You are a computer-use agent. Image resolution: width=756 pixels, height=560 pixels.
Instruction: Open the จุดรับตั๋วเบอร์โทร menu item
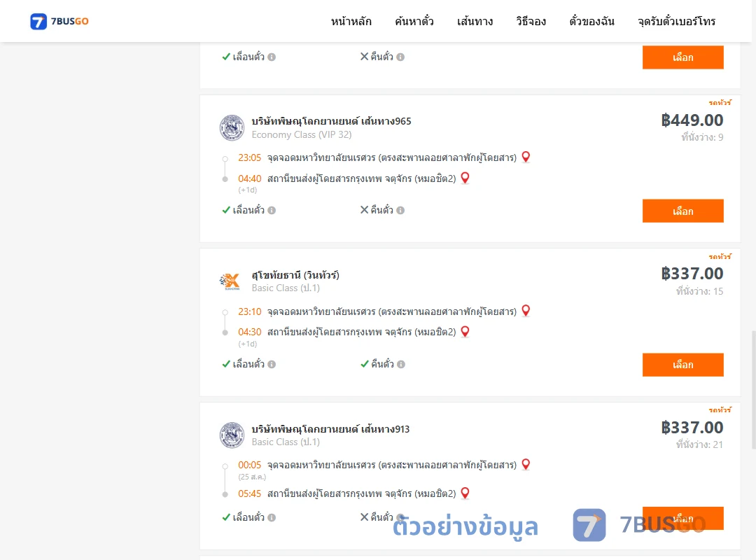[676, 21]
